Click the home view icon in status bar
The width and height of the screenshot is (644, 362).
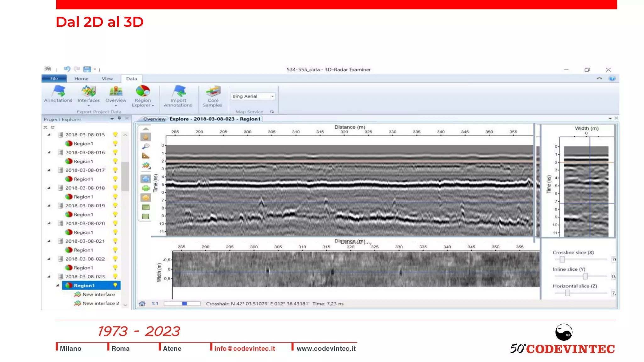tap(142, 304)
